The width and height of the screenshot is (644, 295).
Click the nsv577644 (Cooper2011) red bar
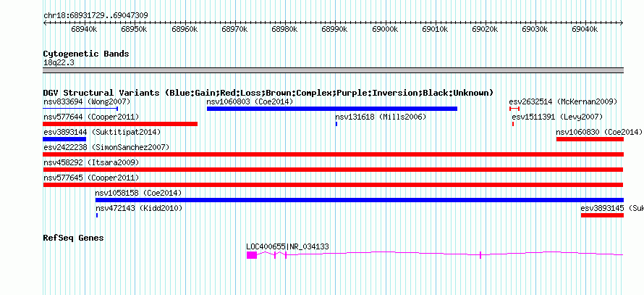coord(120,124)
